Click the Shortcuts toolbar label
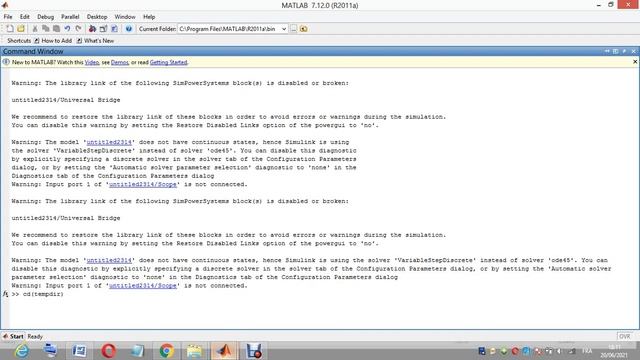Image resolution: width=640 pixels, height=360 pixels. click(x=19, y=41)
